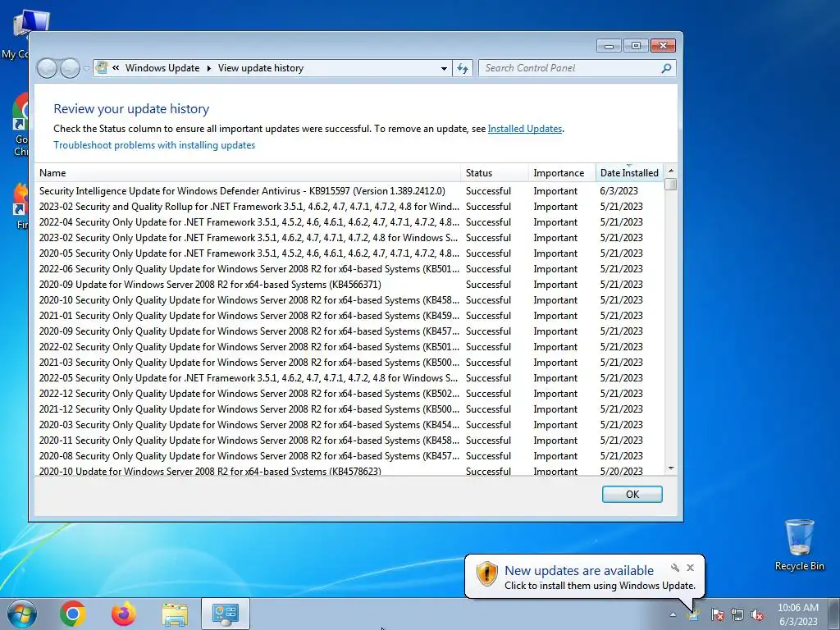Open the Windows Start menu orb
The width and height of the screenshot is (840, 630).
click(x=22, y=614)
